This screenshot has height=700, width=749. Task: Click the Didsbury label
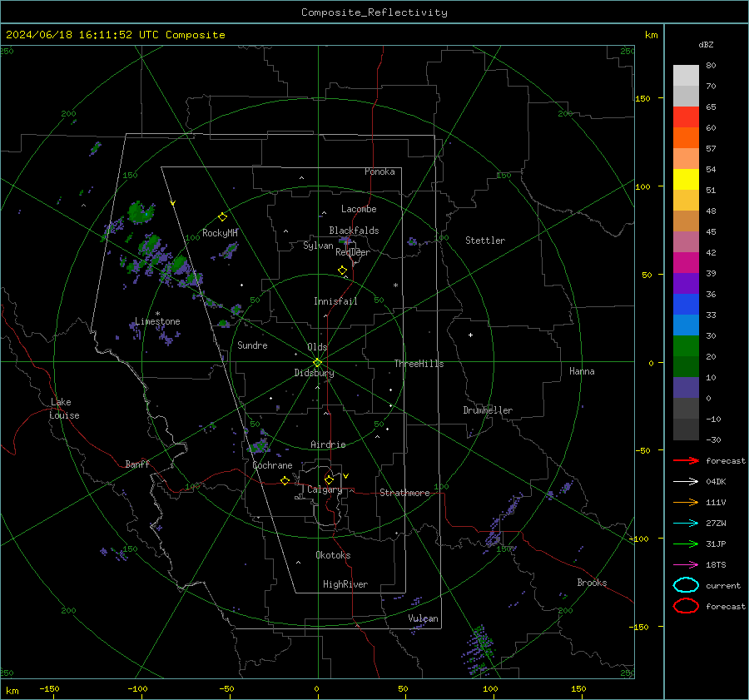[x=315, y=373]
